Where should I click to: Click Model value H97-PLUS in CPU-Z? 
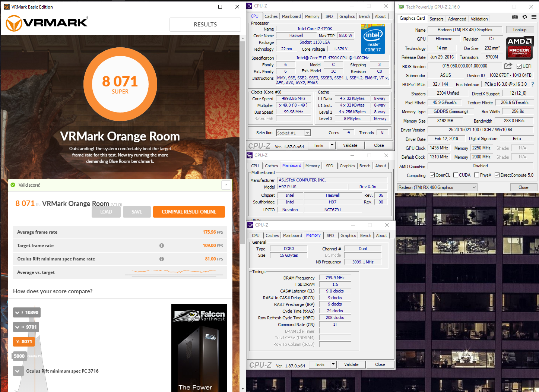[313, 187]
